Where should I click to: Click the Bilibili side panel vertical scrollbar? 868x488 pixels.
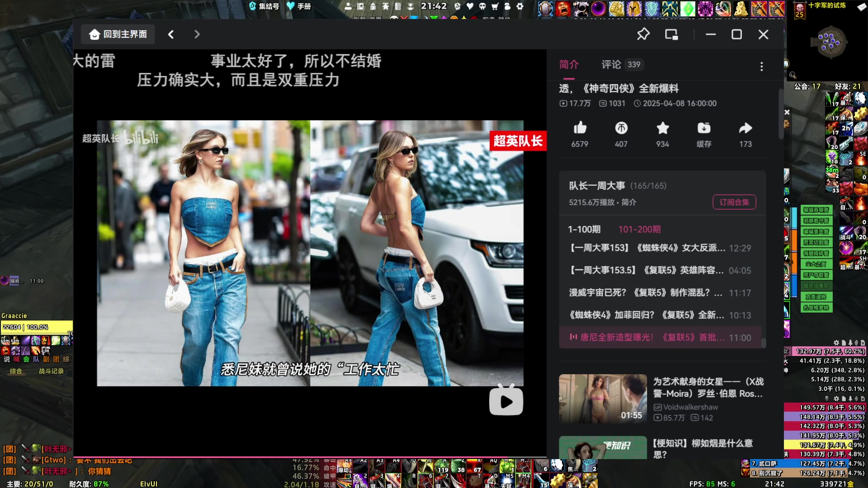781,114
